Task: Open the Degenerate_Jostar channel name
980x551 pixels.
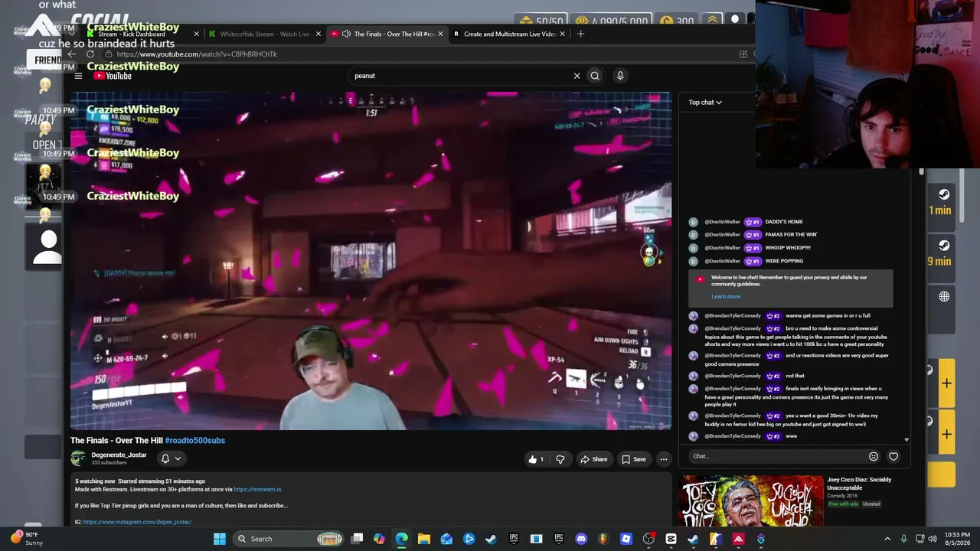Action: 119,455
